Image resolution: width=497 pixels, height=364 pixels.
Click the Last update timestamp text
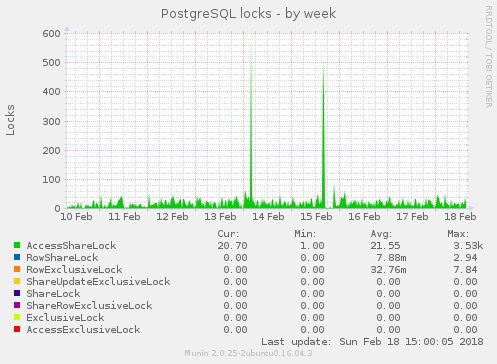(x=372, y=342)
